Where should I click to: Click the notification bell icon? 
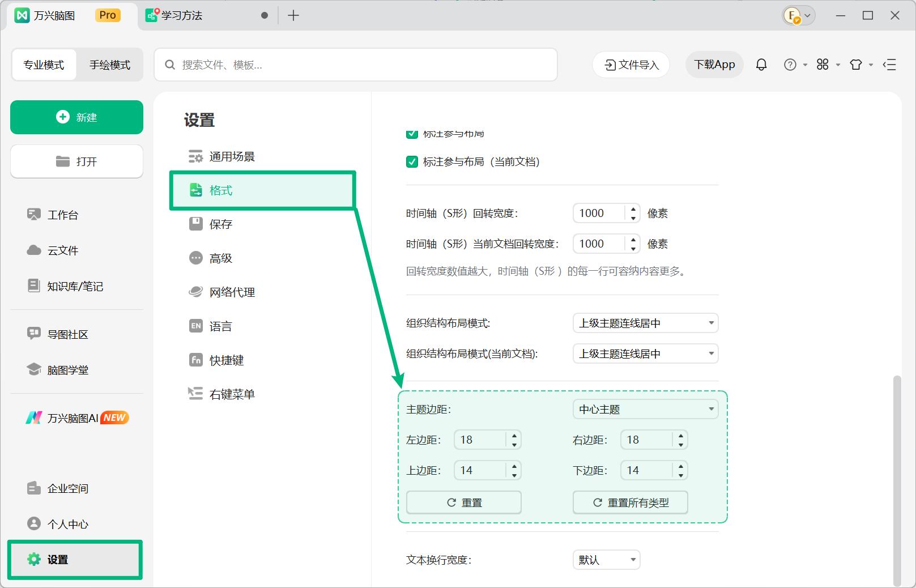pyautogui.click(x=761, y=65)
